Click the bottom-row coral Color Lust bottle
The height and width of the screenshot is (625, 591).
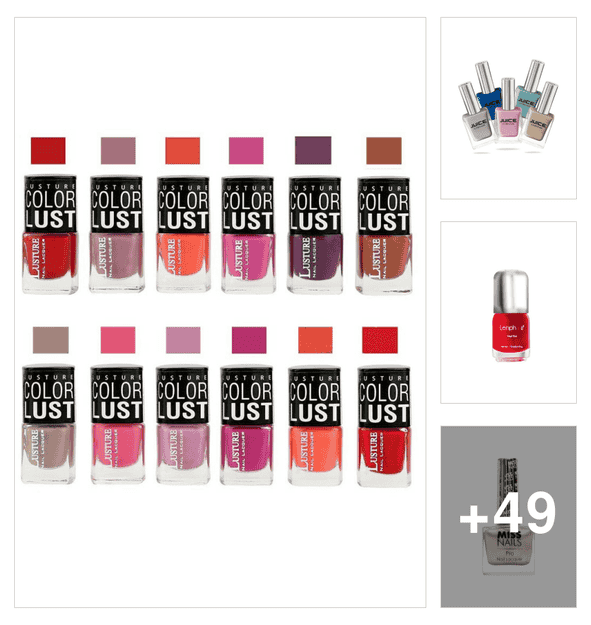tap(315, 426)
